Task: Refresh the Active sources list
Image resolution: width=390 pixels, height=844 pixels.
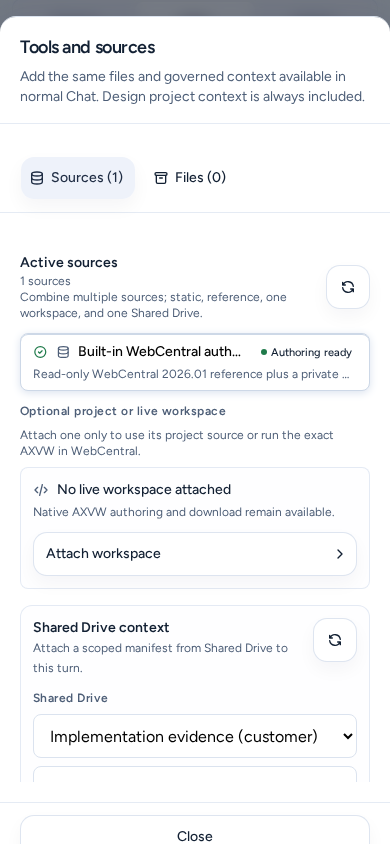Action: 348,287
